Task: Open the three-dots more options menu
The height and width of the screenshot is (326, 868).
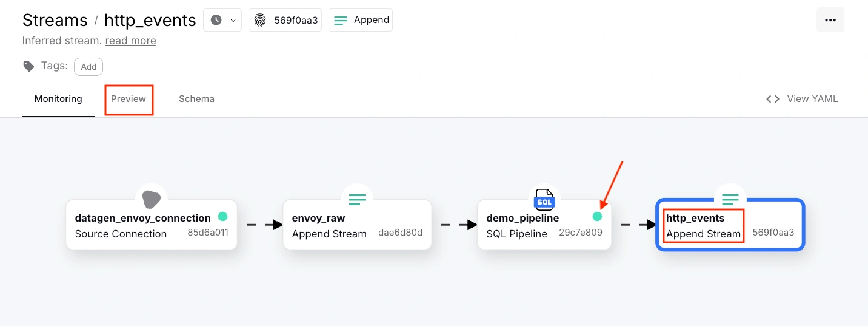Action: (x=830, y=20)
